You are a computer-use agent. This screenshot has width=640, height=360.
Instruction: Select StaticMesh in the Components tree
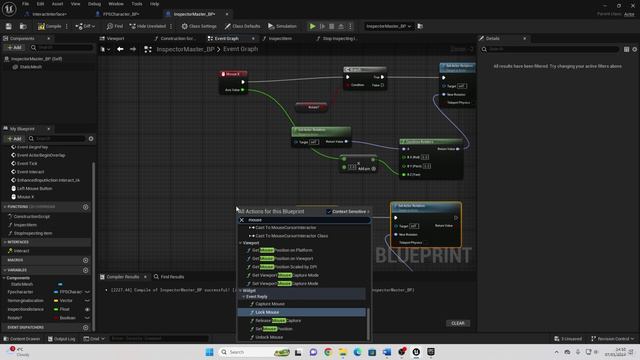[x=31, y=67]
